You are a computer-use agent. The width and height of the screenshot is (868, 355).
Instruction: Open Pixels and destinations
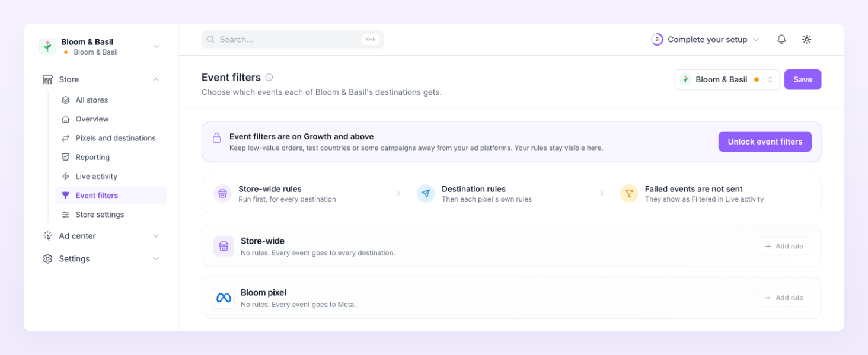[x=111, y=138]
